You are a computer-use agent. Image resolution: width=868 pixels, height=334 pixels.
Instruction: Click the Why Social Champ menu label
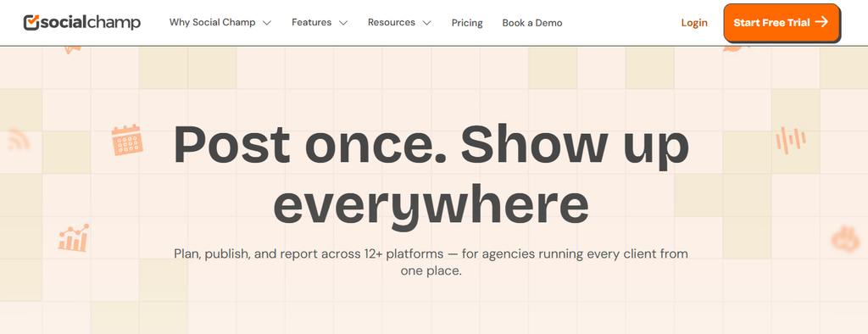tap(212, 23)
